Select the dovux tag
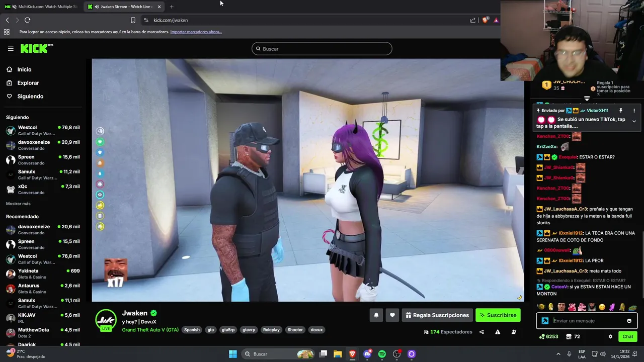This screenshot has width=644, height=362. pos(316,330)
